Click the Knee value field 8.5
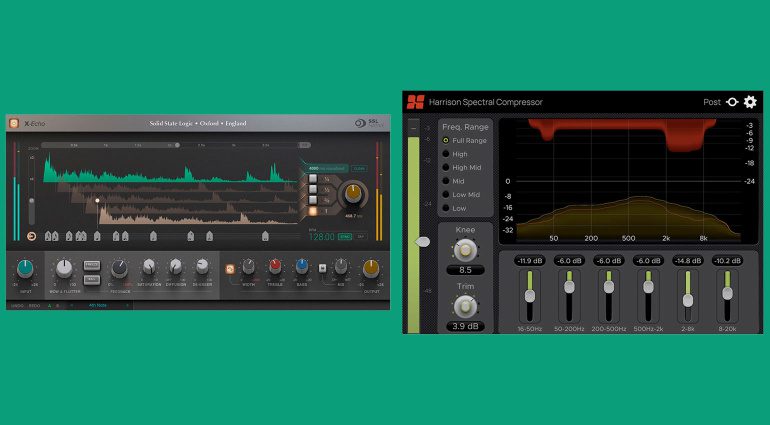This screenshot has width=770, height=425. coord(465,270)
